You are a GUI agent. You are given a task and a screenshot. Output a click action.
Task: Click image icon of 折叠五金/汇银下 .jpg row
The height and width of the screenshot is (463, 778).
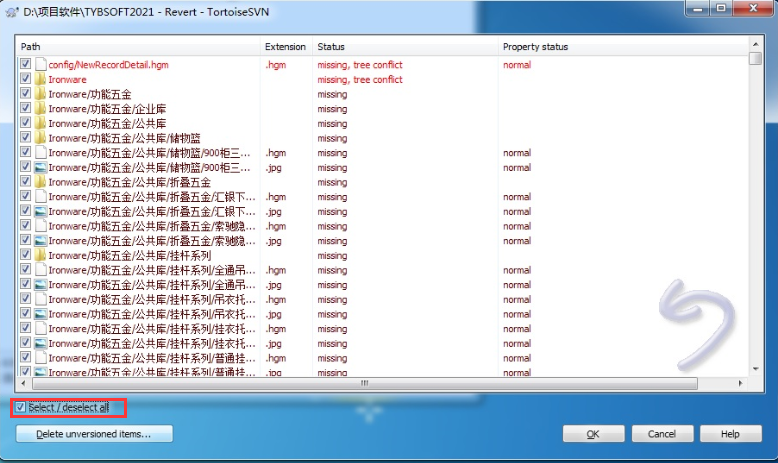(40, 211)
